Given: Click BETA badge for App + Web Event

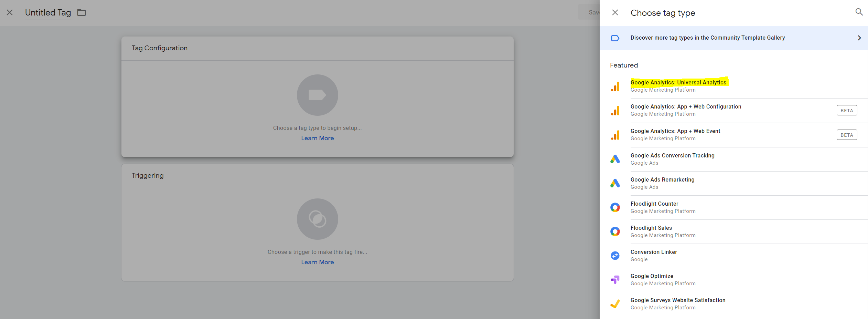Looking at the screenshot, I should pos(847,135).
